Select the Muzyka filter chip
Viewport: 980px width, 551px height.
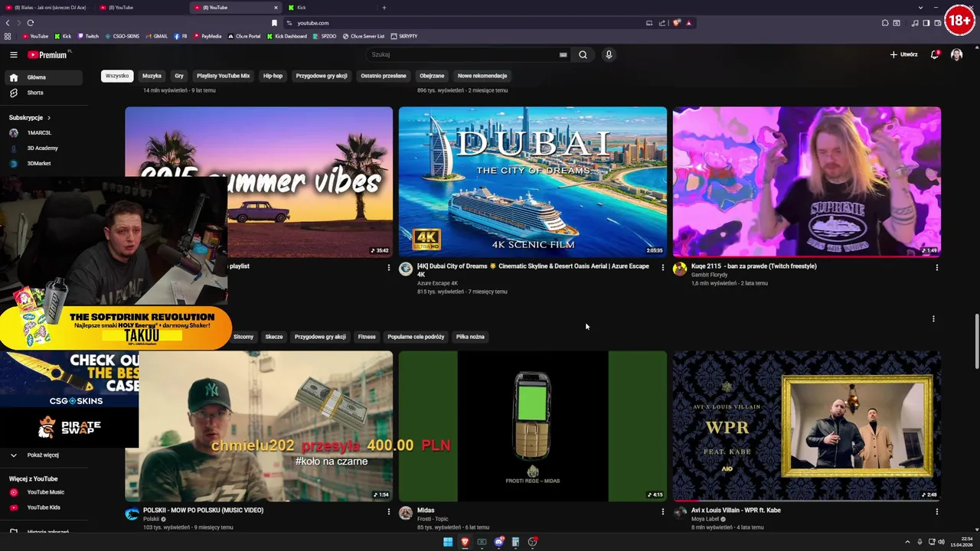coord(152,76)
